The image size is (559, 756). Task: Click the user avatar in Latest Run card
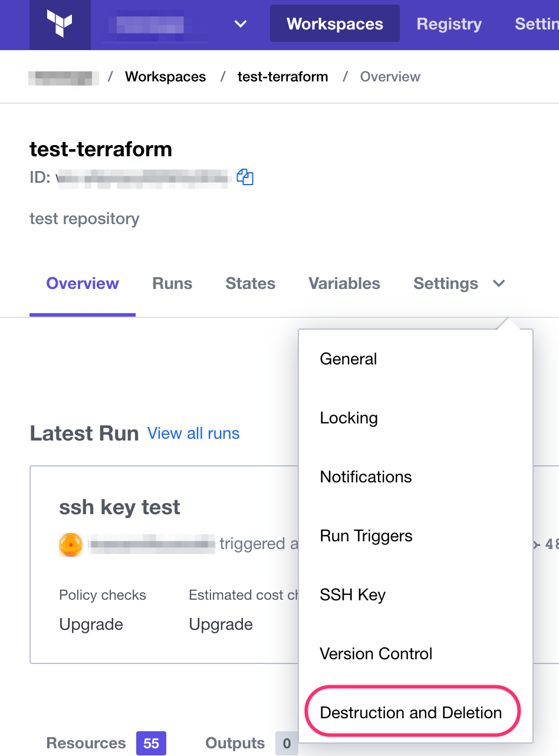click(x=71, y=544)
